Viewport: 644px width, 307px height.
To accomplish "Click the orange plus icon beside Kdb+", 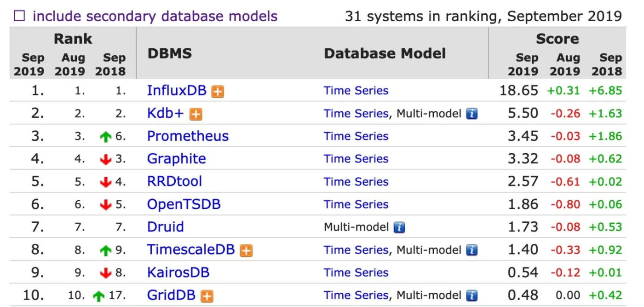I will click(x=196, y=114).
